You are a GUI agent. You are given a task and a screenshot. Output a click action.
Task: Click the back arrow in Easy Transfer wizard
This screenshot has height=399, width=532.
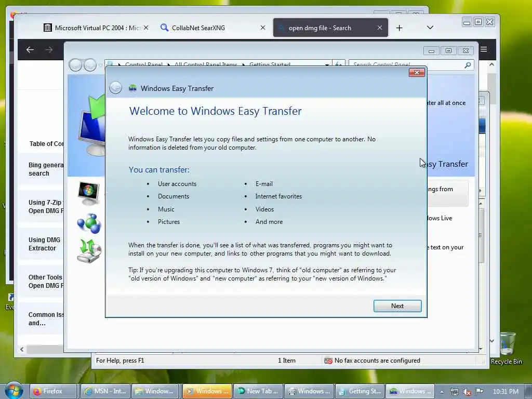(115, 88)
